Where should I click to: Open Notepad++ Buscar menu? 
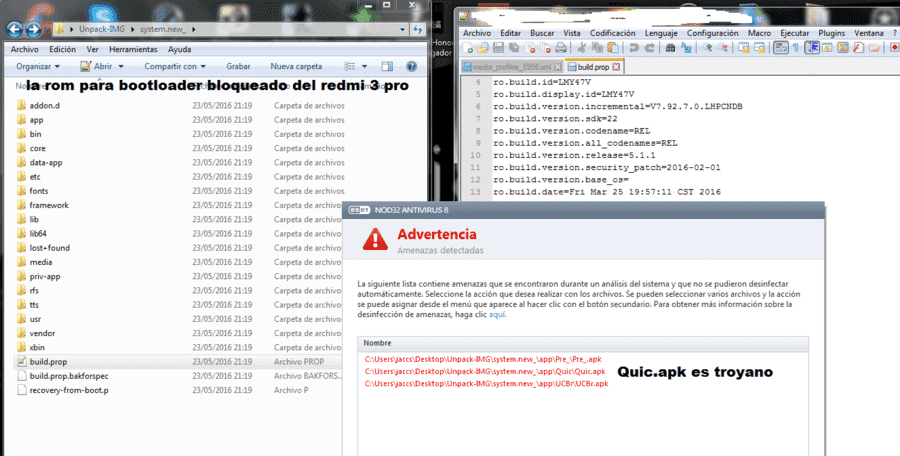click(x=542, y=33)
